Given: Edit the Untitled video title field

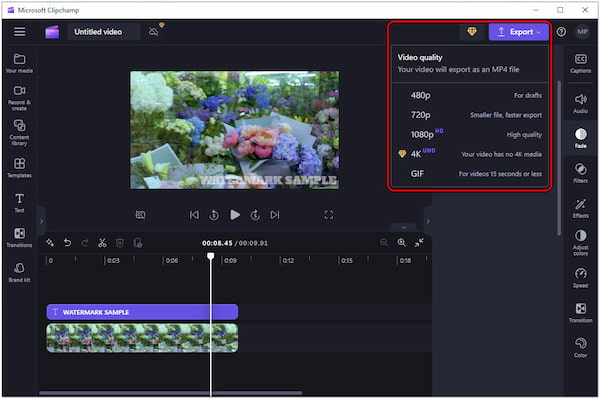Looking at the screenshot, I should coord(104,32).
